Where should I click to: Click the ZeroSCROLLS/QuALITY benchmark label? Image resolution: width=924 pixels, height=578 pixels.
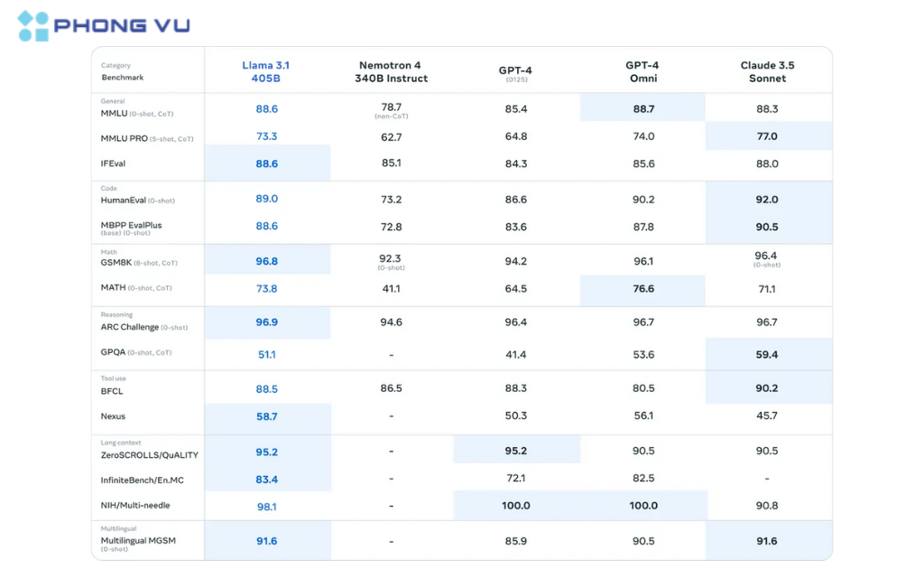(x=149, y=455)
